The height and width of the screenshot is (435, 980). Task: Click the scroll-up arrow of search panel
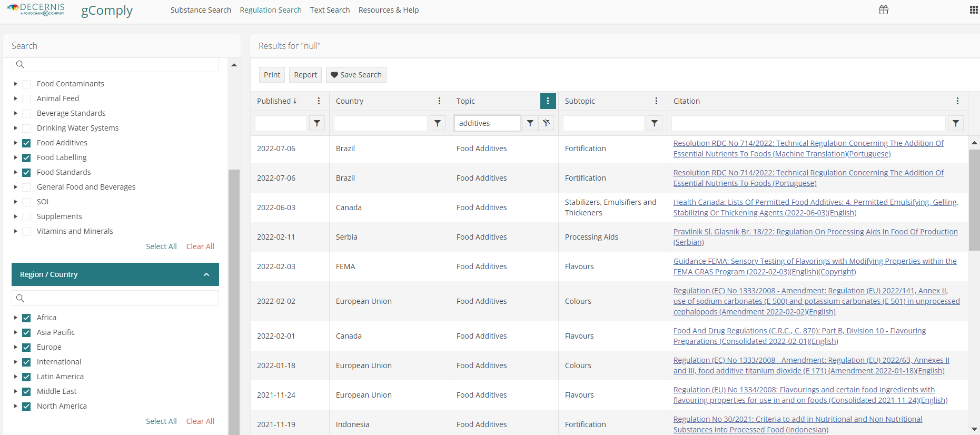pyautogui.click(x=234, y=65)
